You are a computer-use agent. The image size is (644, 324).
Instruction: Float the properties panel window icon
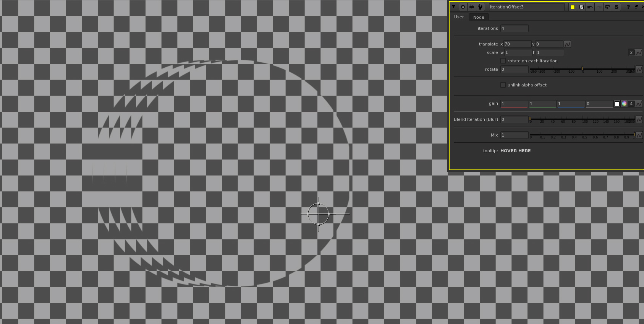pos(636,7)
